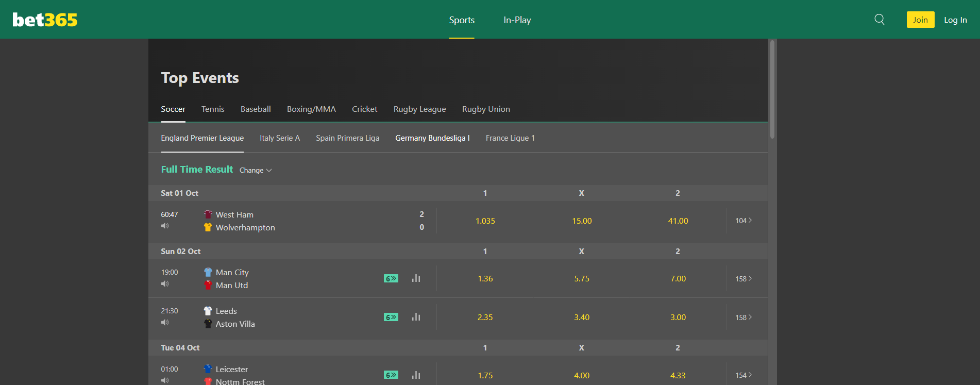Click sound icon under West Ham 60:47
The width and height of the screenshot is (980, 385).
tap(165, 226)
